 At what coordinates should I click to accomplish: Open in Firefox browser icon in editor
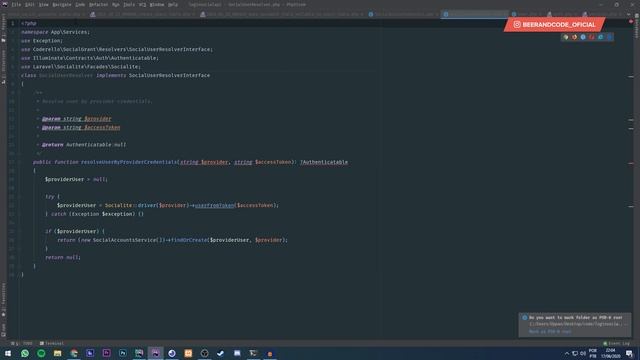pyautogui.click(x=574, y=37)
